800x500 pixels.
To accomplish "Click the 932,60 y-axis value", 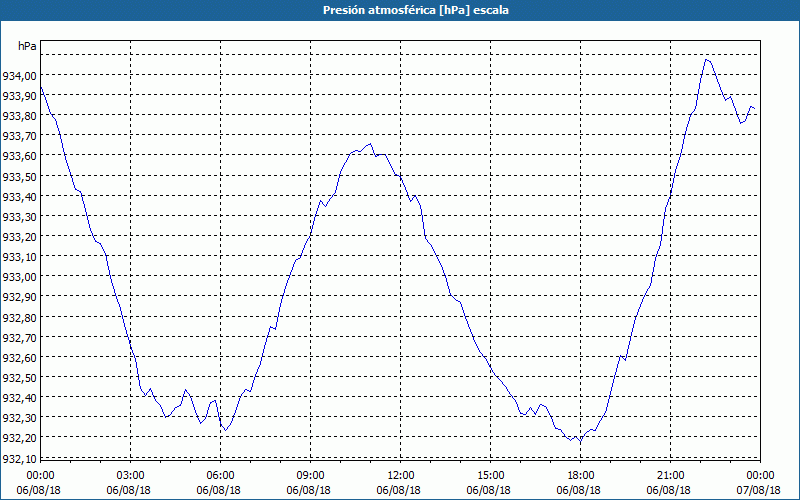I will point(19,358).
